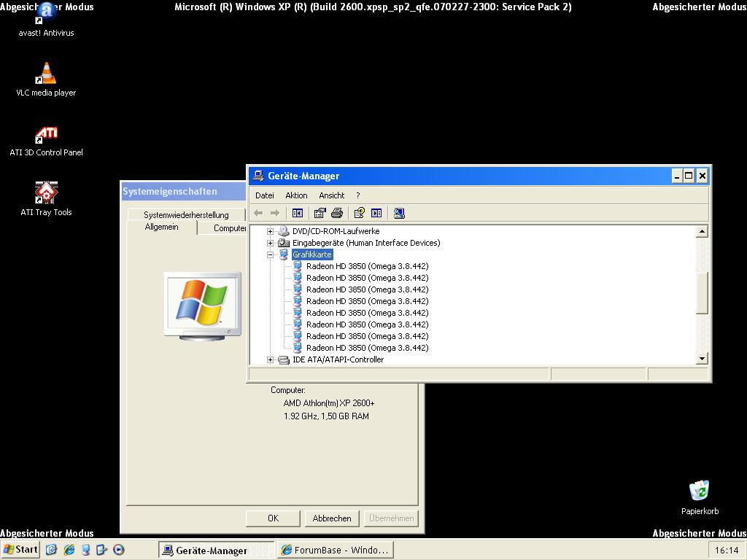Screen dimensions: 747x560
Task: Open the Aktion menu
Action: tap(296, 195)
